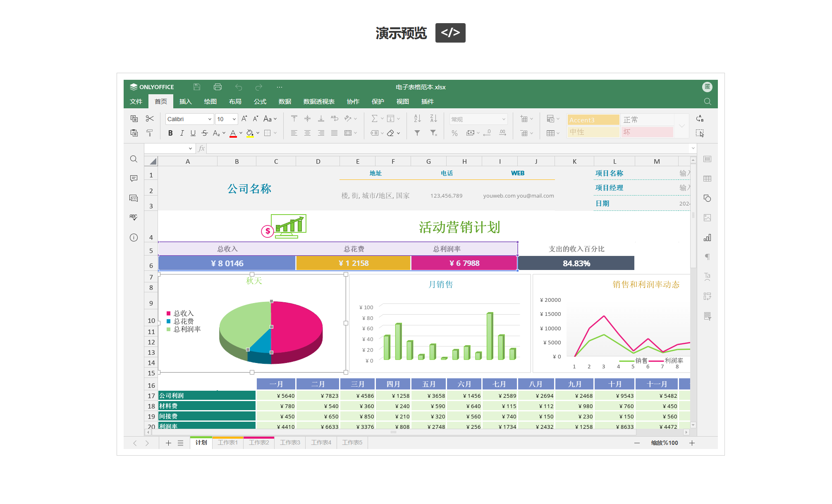Switch to the 插入 ribbon tab
Image resolution: width=832 pixels, height=504 pixels.
pos(185,101)
